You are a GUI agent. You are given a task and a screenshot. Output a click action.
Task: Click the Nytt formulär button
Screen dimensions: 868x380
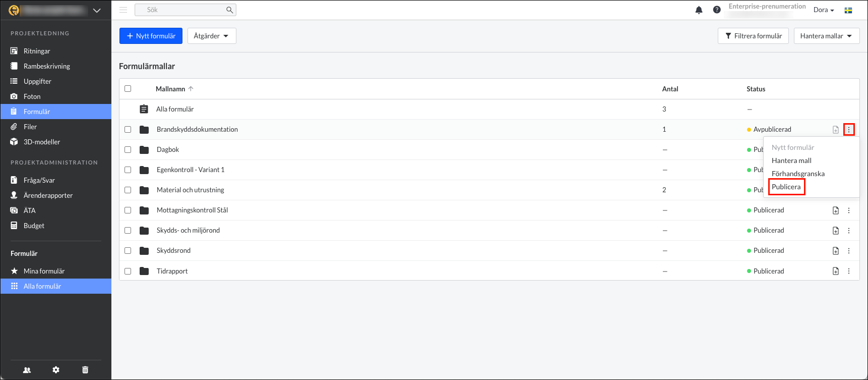pos(151,36)
